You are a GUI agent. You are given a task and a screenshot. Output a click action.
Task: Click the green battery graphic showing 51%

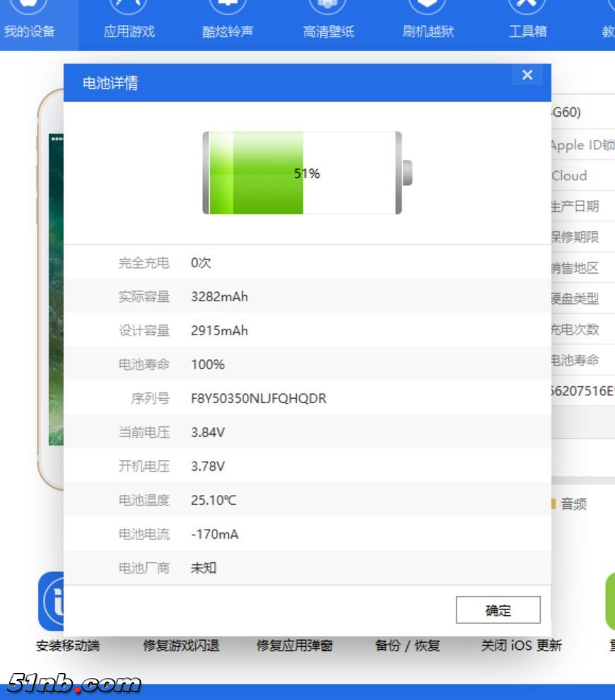(303, 173)
